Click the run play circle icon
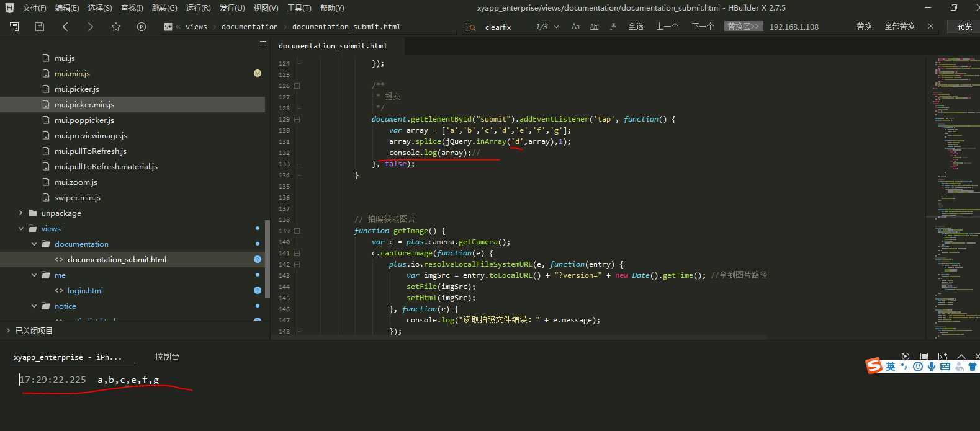The image size is (980, 431). coord(142,27)
